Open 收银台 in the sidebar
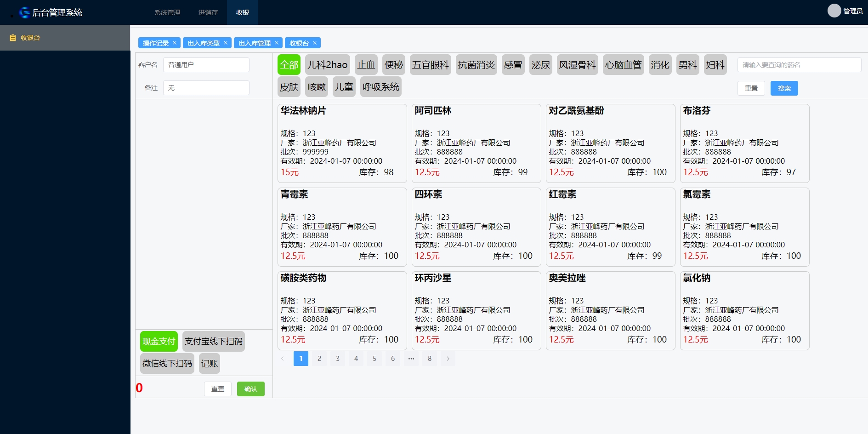The image size is (868, 434). [30, 38]
